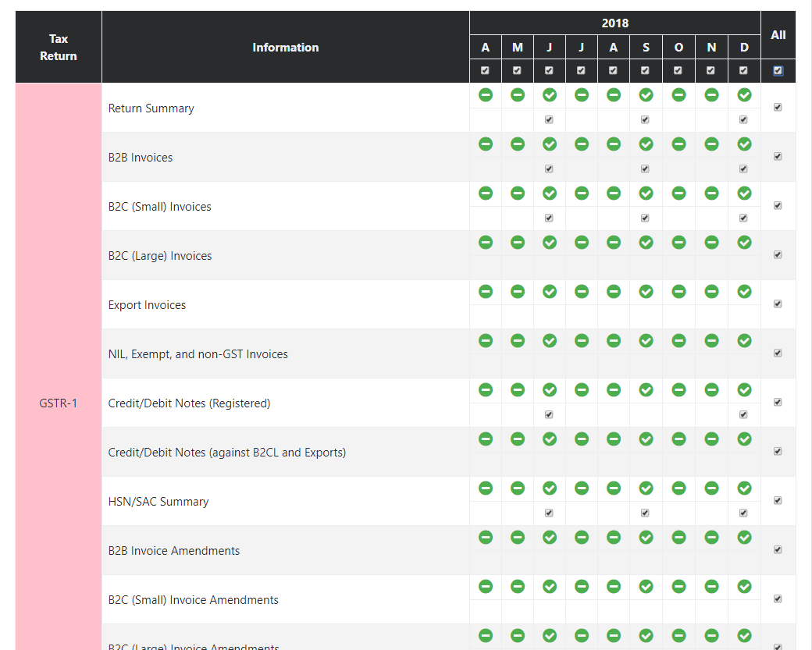Toggle the April column header checkbox
The width and height of the screenshot is (812, 650).
pos(485,70)
